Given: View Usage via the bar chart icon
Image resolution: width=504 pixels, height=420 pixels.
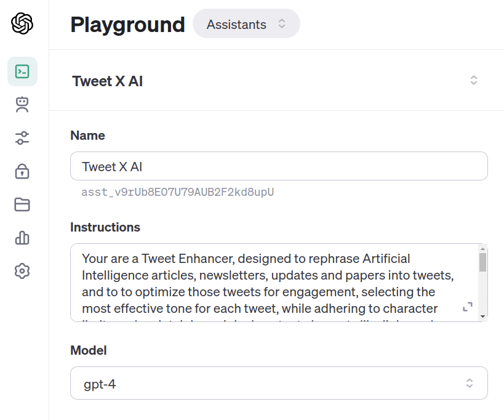Looking at the screenshot, I should [x=23, y=238].
